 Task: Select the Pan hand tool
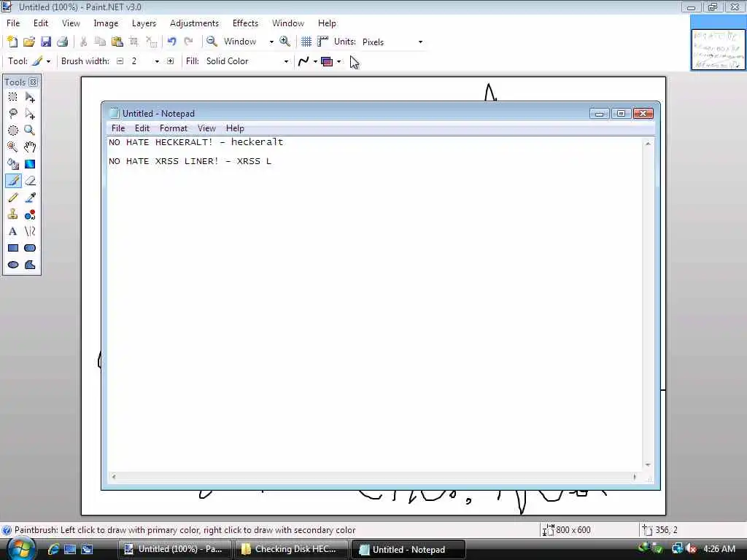pos(30,147)
